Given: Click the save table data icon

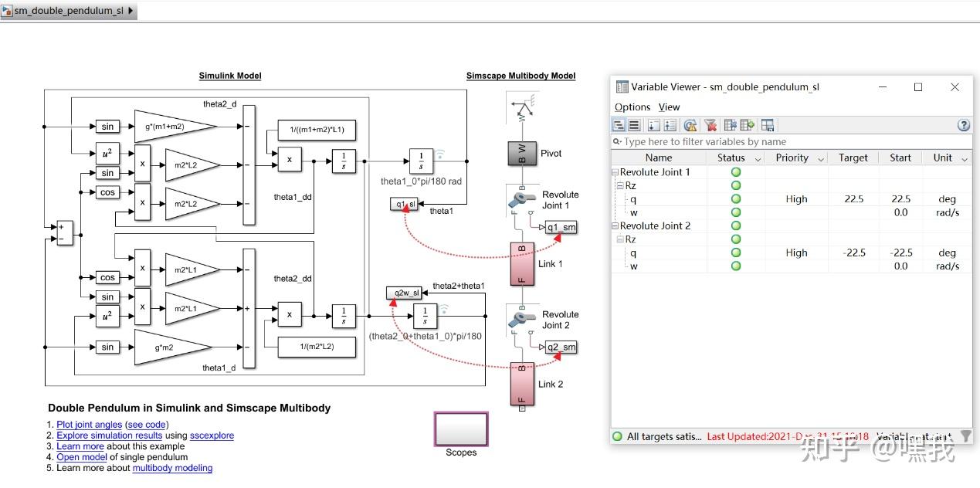Looking at the screenshot, I should coord(768,124).
